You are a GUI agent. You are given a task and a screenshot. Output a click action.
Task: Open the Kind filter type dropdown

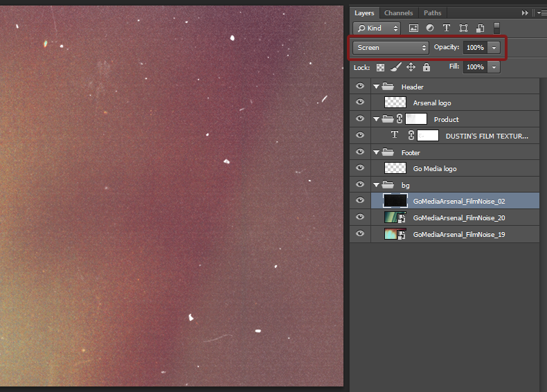click(x=377, y=28)
